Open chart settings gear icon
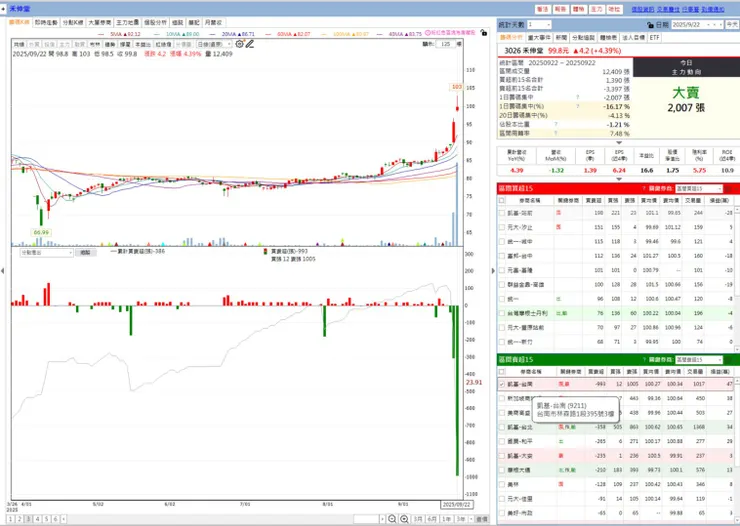This screenshot has height=526, width=740. point(240,44)
